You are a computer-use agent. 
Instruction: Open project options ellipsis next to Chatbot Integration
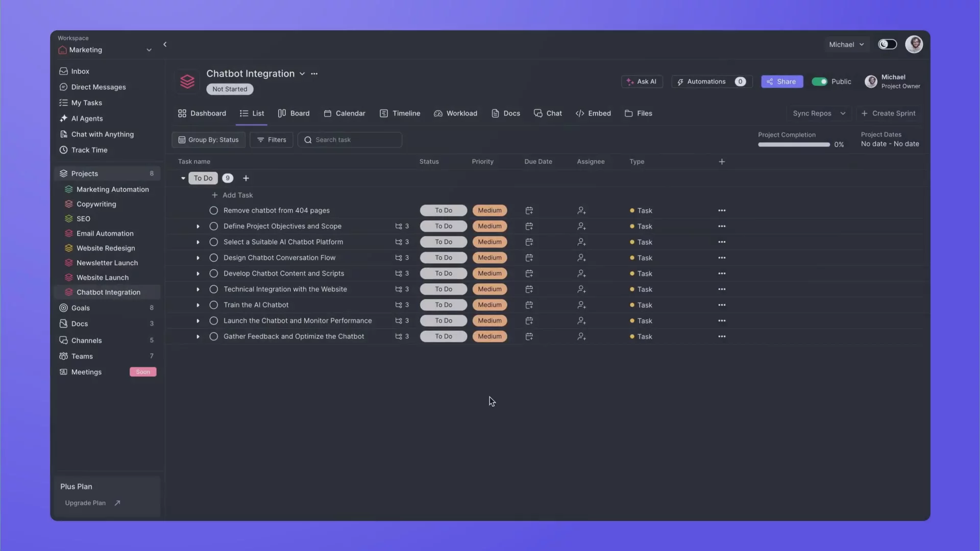pos(314,73)
